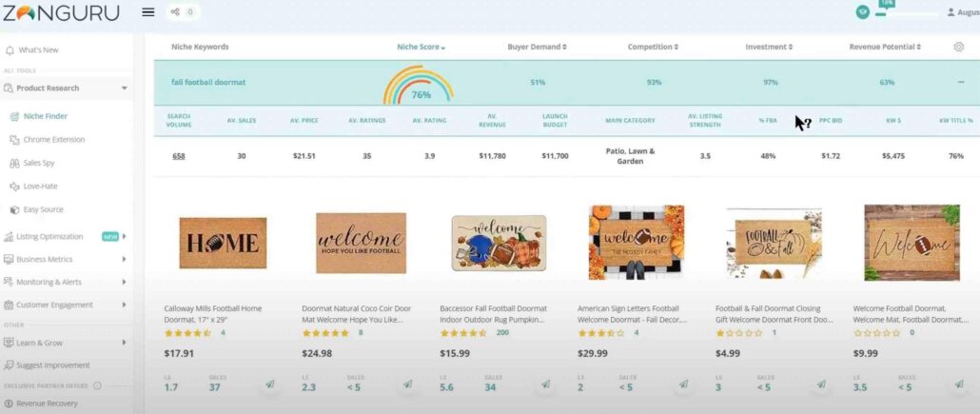Sort by Revenue Potential column
Screen dimensions: 980x414
point(885,47)
